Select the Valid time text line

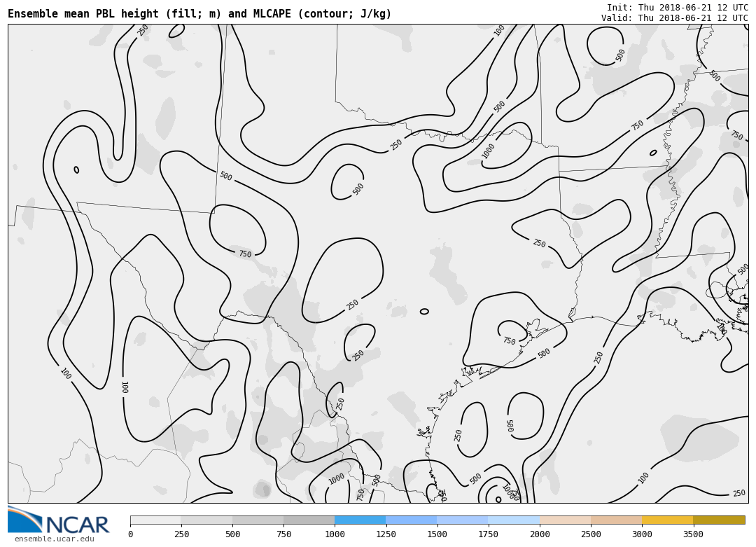674,18
